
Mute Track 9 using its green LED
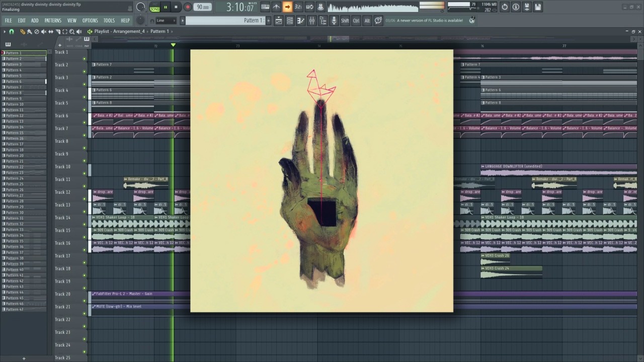[x=84, y=161]
